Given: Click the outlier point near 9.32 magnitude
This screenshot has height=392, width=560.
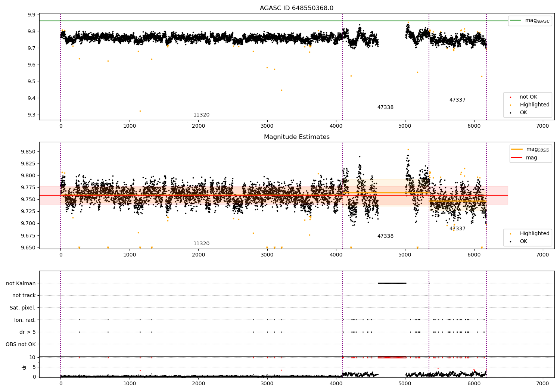Looking at the screenshot, I should coord(140,111).
